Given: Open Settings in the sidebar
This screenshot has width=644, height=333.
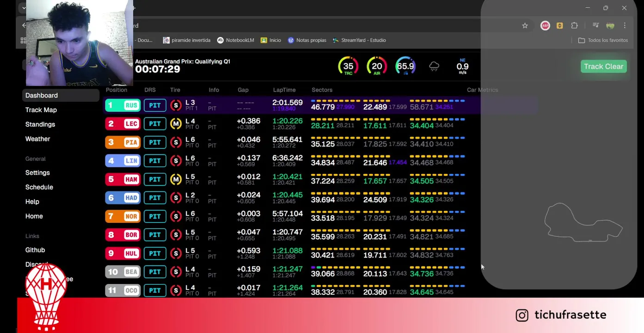Looking at the screenshot, I should [x=37, y=173].
